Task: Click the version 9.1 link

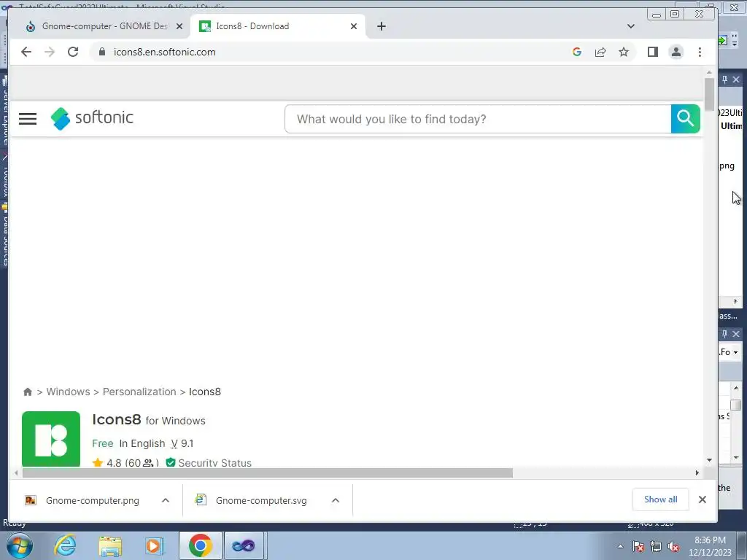Action: pos(182,443)
